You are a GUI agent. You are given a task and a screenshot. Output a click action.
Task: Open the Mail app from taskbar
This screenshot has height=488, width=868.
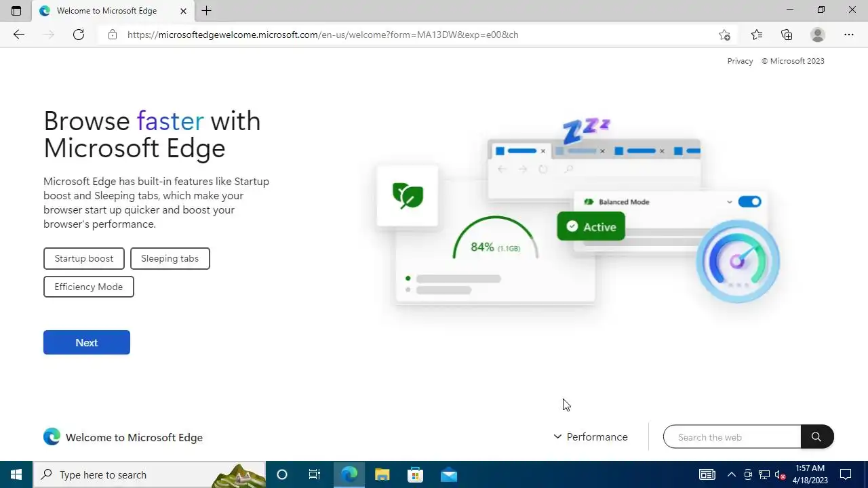448,474
